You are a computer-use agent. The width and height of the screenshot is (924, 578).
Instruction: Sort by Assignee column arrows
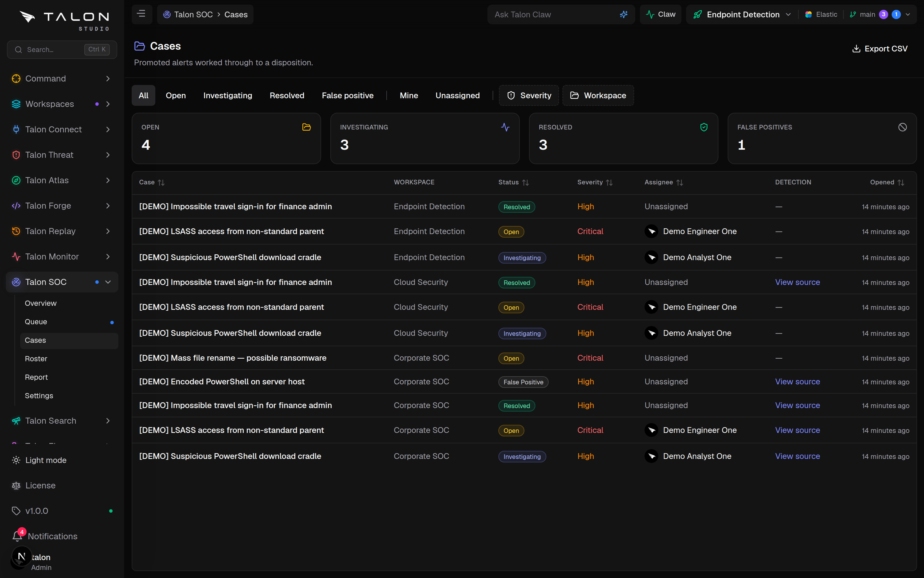[679, 182]
